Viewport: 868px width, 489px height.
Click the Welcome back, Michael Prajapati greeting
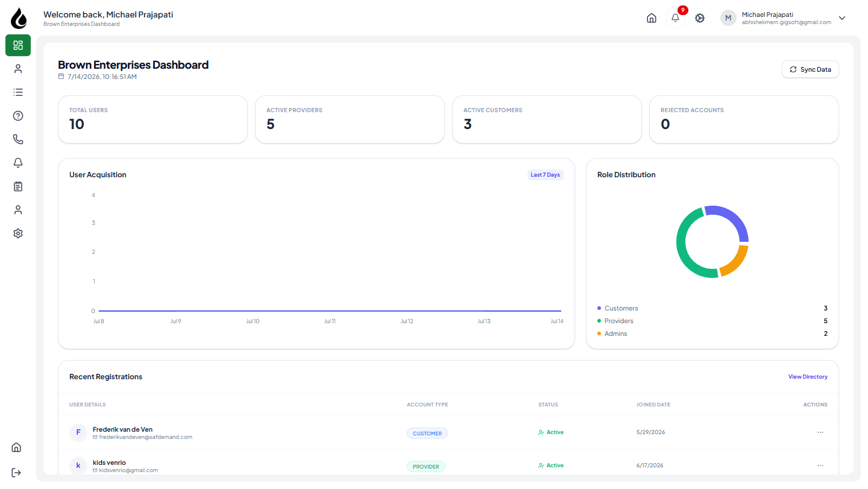coord(108,14)
